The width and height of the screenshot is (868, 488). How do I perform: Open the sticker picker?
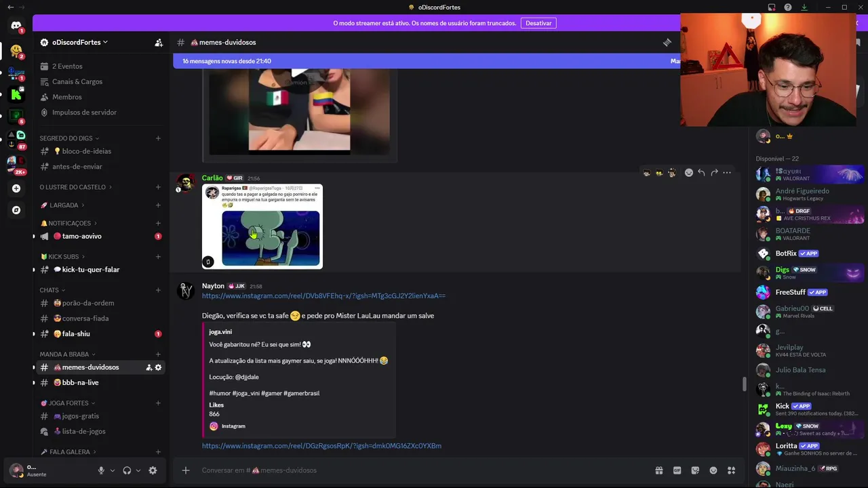click(x=695, y=470)
